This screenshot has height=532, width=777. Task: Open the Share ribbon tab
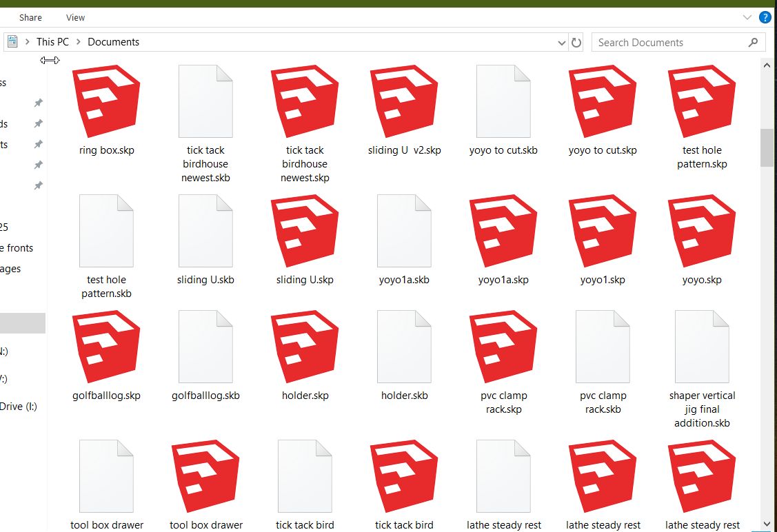click(30, 17)
